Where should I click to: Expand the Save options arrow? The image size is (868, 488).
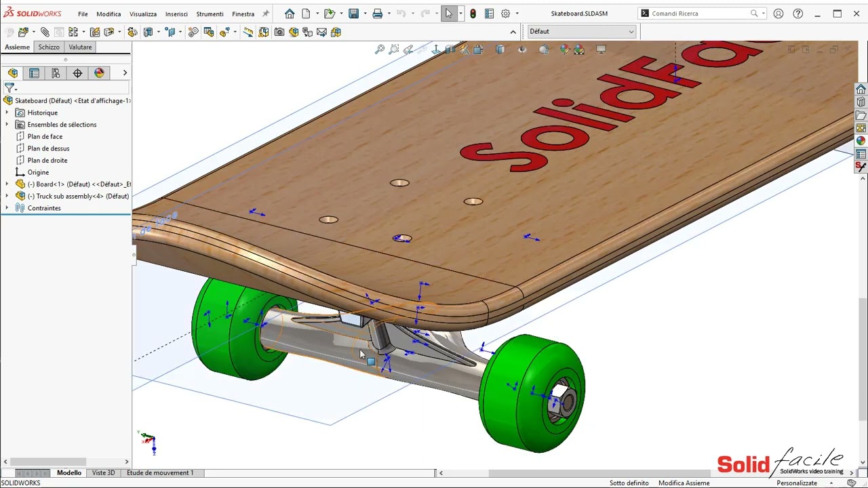(364, 14)
